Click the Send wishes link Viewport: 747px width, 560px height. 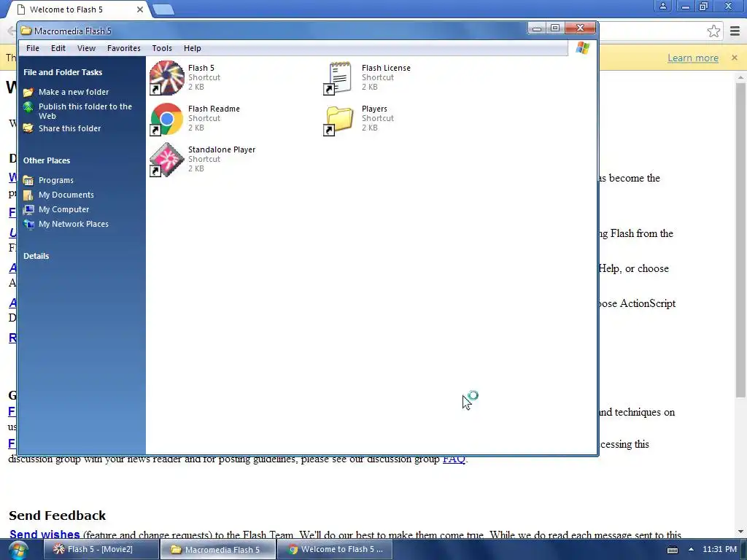pos(44,534)
